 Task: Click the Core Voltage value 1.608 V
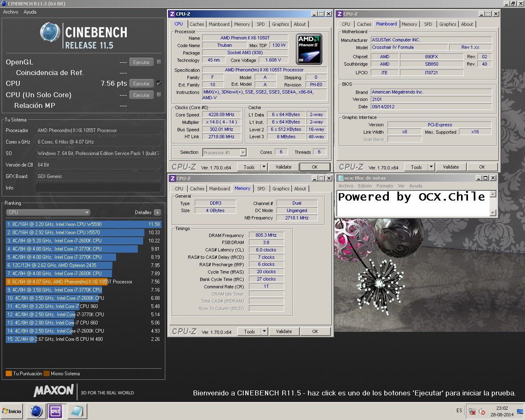(274, 60)
